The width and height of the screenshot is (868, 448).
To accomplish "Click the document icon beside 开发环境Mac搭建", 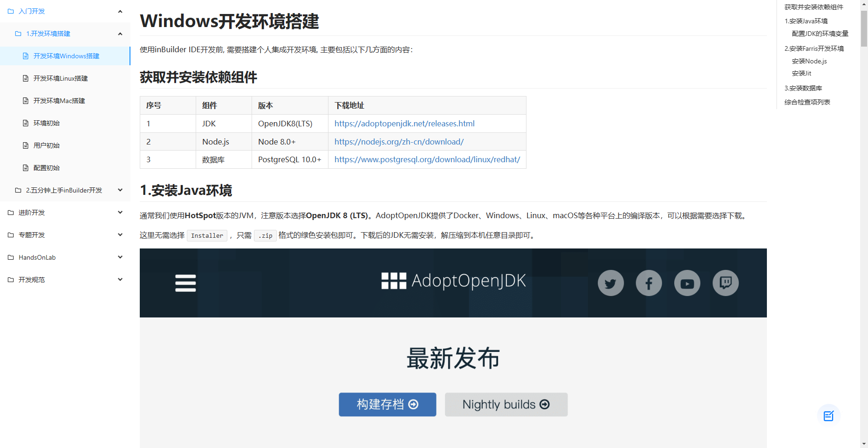I will 26,101.
